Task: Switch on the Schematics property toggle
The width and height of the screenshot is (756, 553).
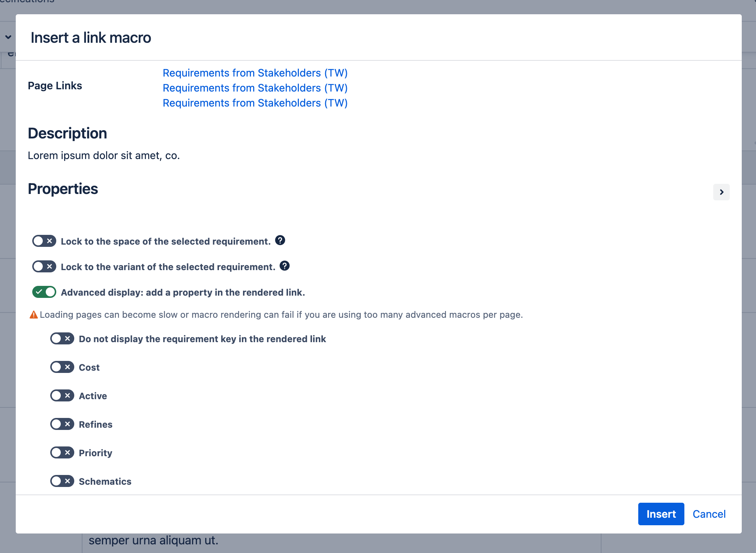Action: coord(62,481)
